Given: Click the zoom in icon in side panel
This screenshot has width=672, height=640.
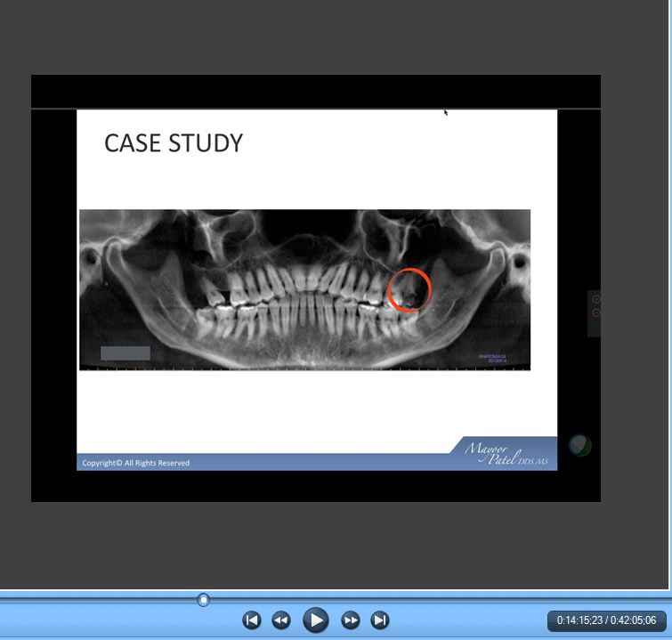Looking at the screenshot, I should point(595,299).
